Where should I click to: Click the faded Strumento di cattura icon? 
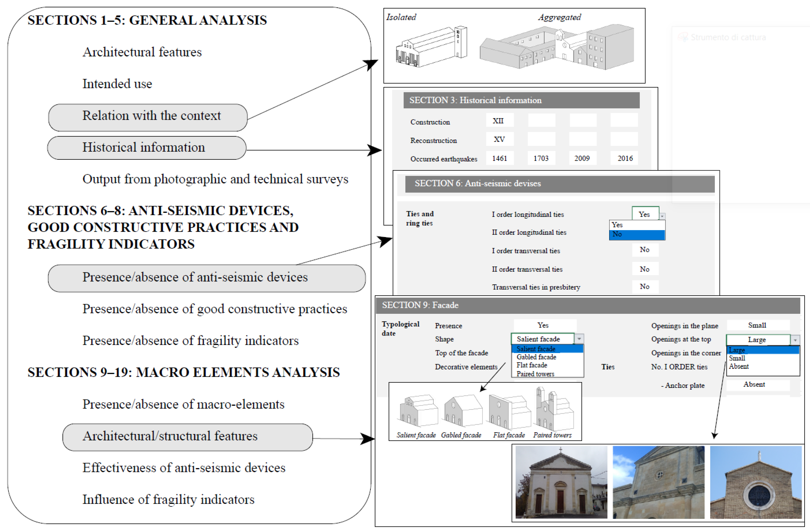click(x=682, y=37)
